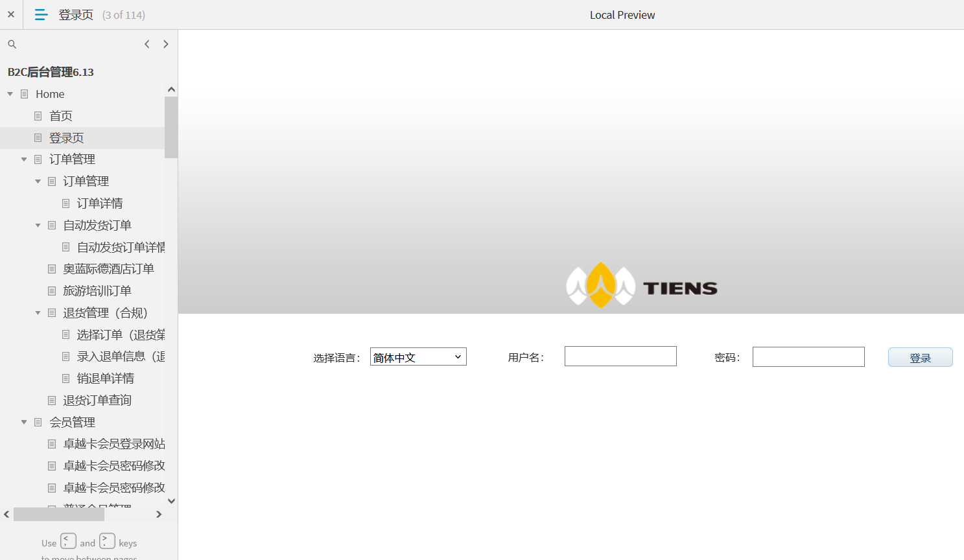Open the 首页 page in sitemap
This screenshot has width=964, height=560.
61,116
